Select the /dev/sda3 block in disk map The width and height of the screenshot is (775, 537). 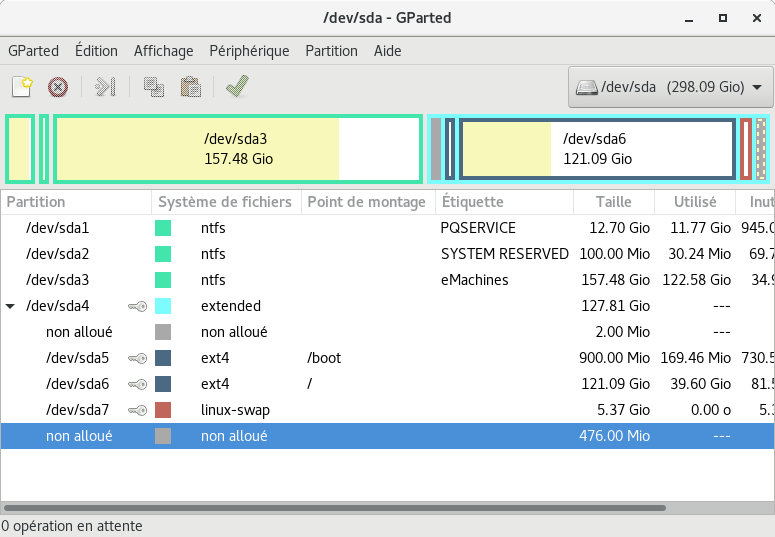pyautogui.click(x=237, y=149)
